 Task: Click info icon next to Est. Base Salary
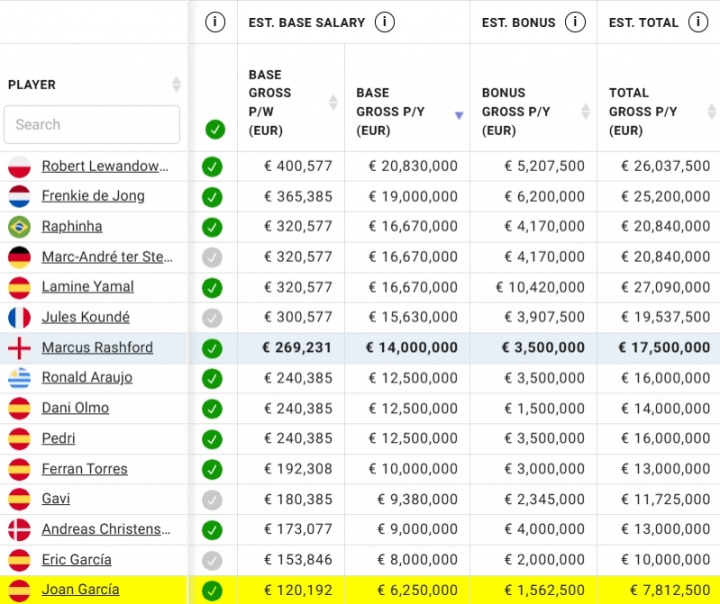[x=385, y=22]
